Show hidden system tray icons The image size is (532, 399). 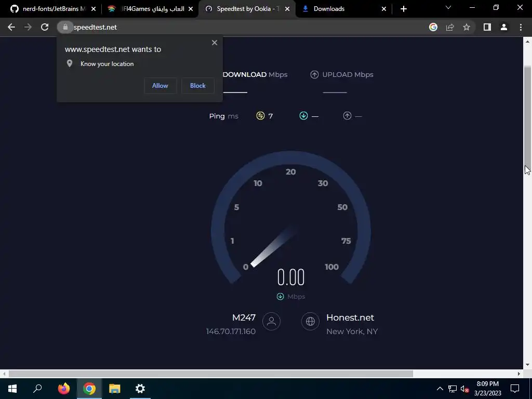coord(440,389)
